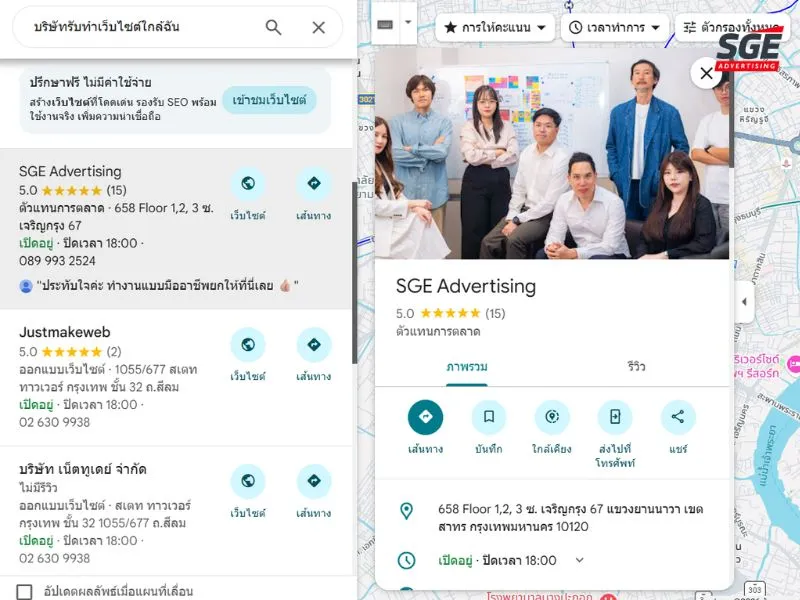Click the SGE Advertising address in the detail panel
800x600 pixels.
point(570,518)
